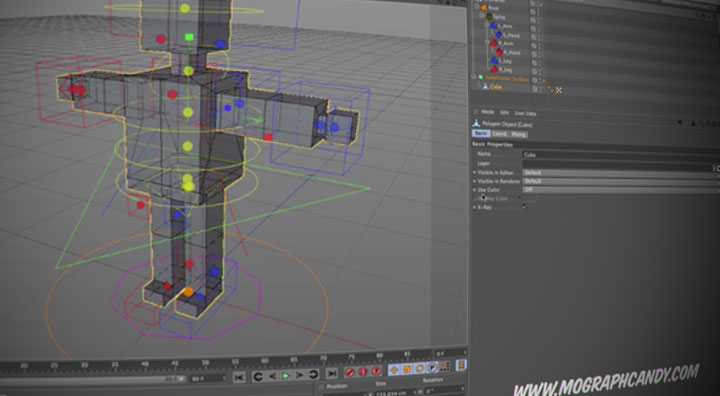
Task: Go to end of timeline
Action: click(332, 373)
